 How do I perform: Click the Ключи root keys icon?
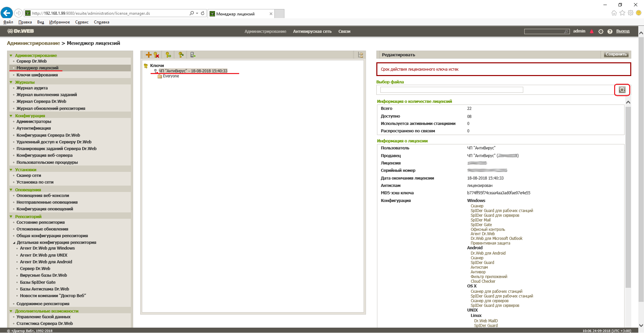point(146,66)
